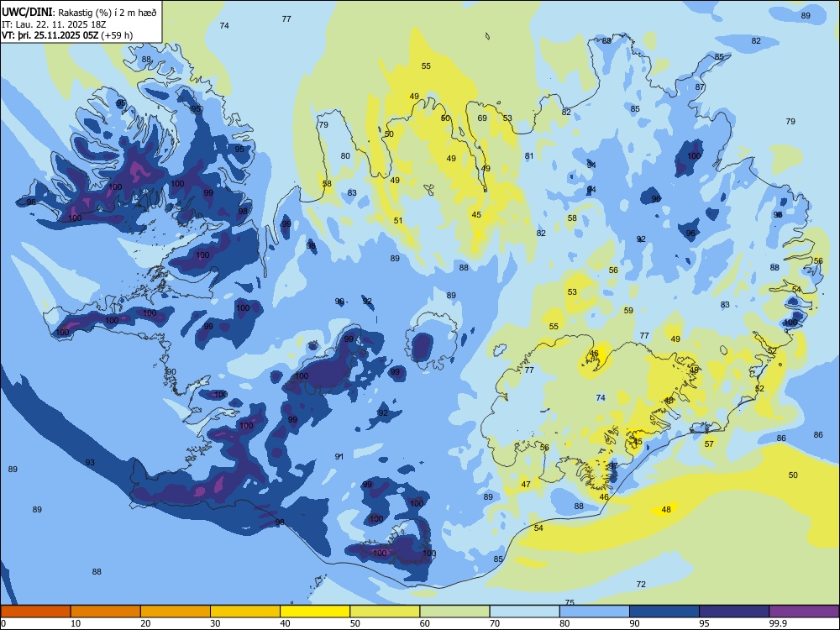This screenshot has width=840, height=630.
Task: Click the "75" value at the bottom edge
Action: click(x=570, y=602)
